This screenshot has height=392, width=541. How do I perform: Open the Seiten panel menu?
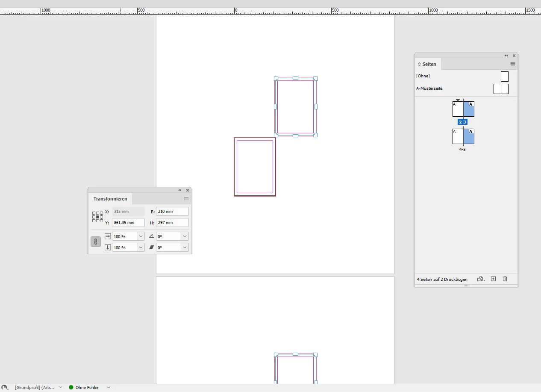[513, 64]
